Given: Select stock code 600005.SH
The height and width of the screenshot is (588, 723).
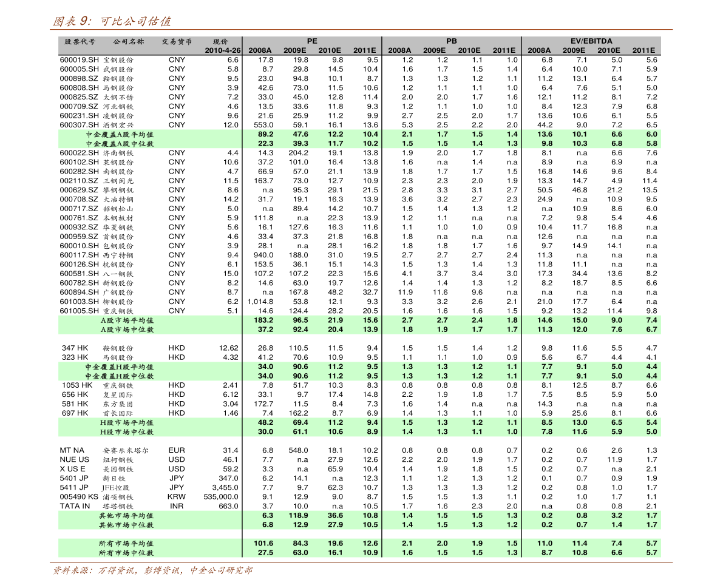Looking at the screenshot, I should tap(80, 69).
